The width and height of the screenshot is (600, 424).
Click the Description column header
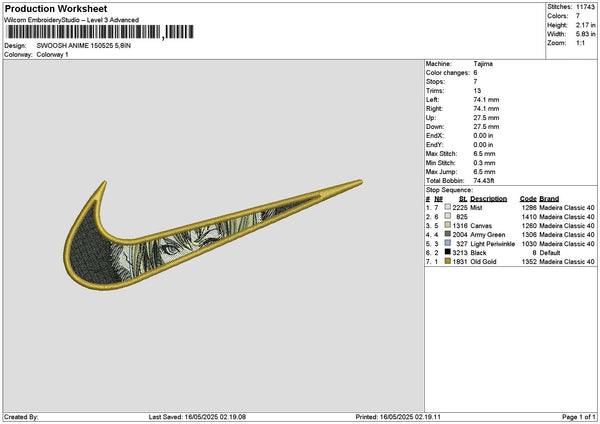pos(489,199)
